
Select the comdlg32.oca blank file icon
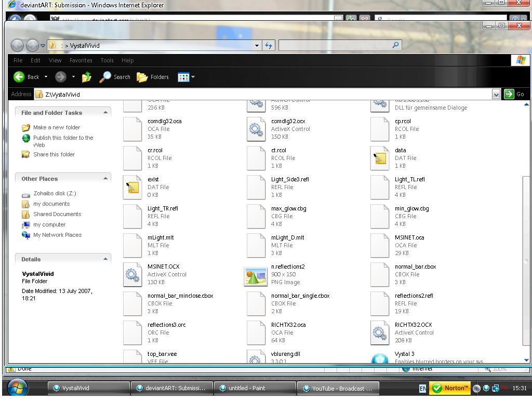pyautogui.click(x=132, y=129)
